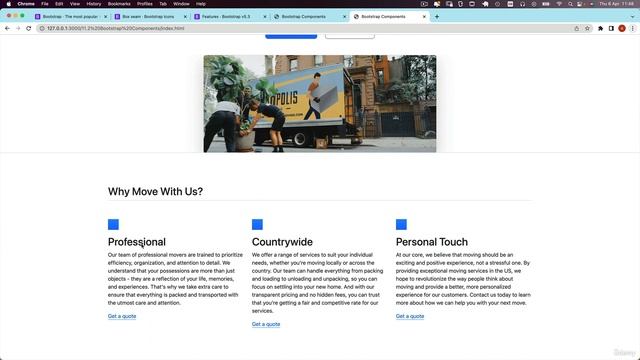Open the Profiles menu
This screenshot has height=360, width=640.
144,4
